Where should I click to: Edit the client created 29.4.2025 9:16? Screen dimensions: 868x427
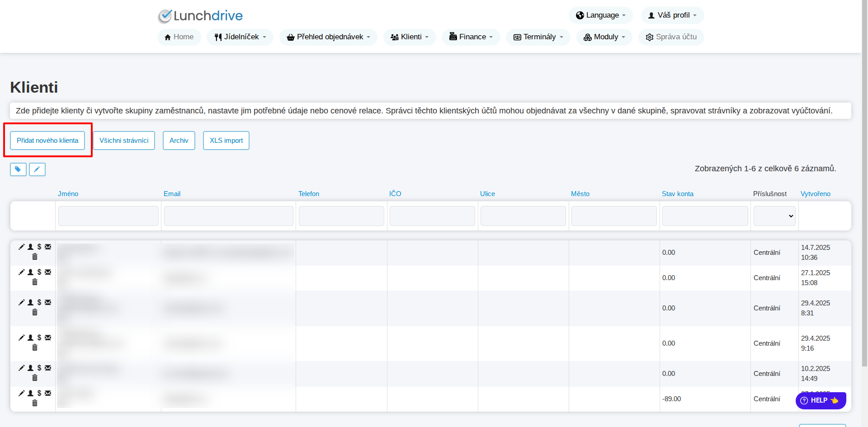pos(21,338)
